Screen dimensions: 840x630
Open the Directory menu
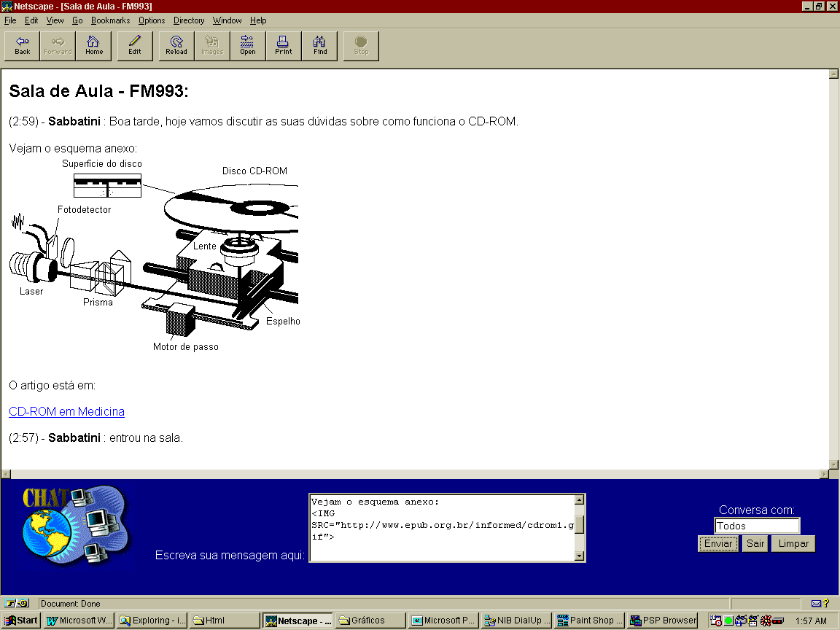(x=189, y=20)
